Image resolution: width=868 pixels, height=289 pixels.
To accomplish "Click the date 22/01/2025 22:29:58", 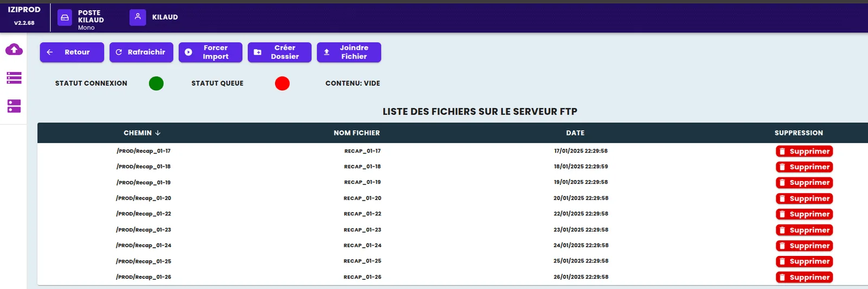I will click(x=581, y=214).
